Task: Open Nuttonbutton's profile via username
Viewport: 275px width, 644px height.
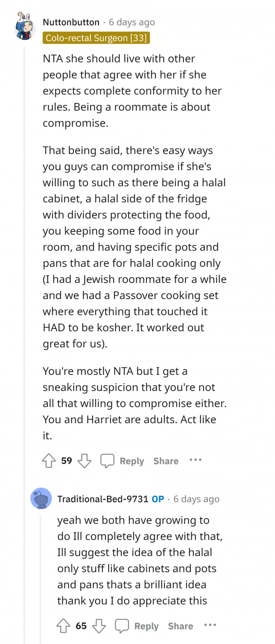Action: [72, 22]
